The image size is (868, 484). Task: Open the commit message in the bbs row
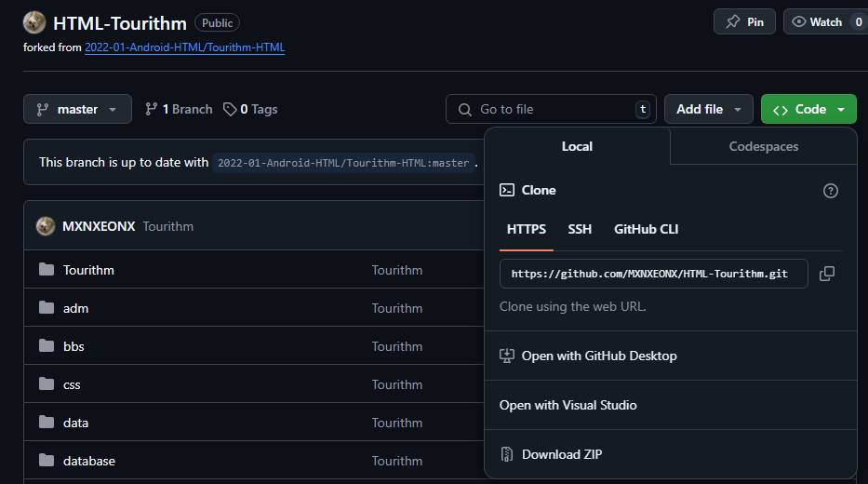click(x=397, y=346)
